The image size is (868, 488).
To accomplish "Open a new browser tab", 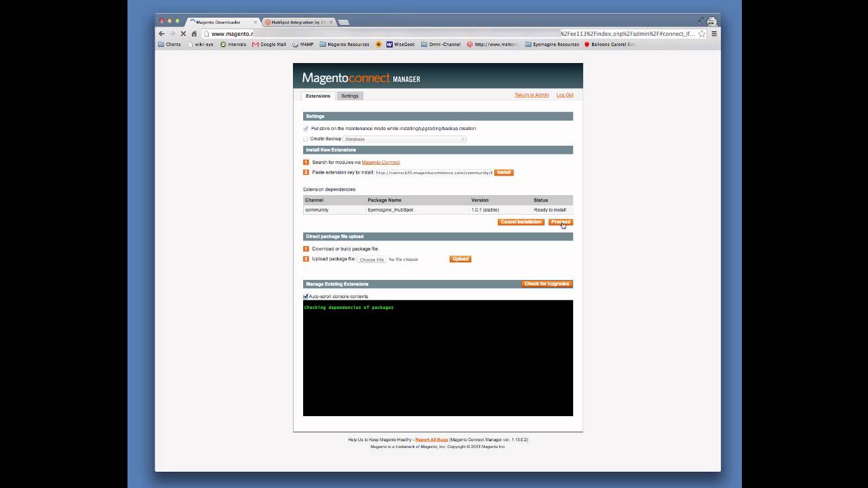I will pyautogui.click(x=344, y=22).
